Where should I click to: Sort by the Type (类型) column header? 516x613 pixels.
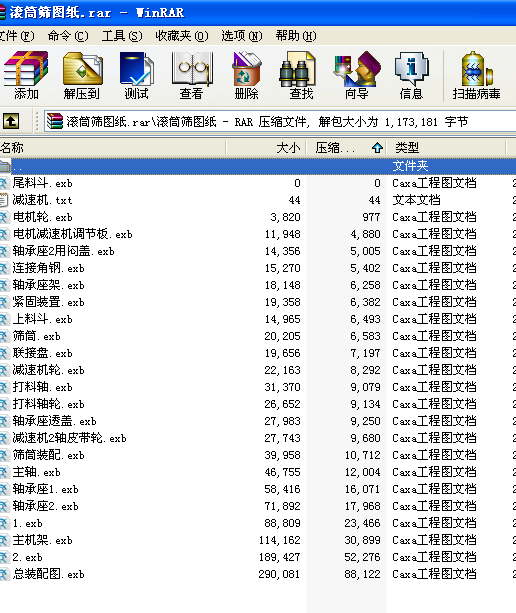(446, 148)
